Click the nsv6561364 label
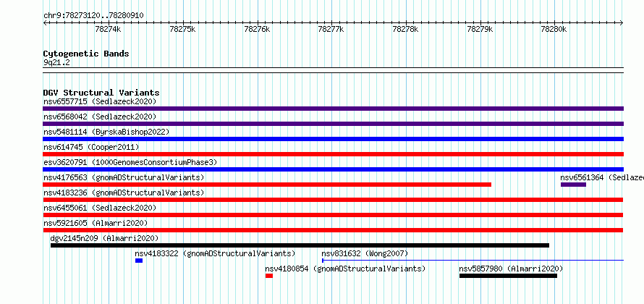Viewport: 644px width, 304px height. point(582,177)
